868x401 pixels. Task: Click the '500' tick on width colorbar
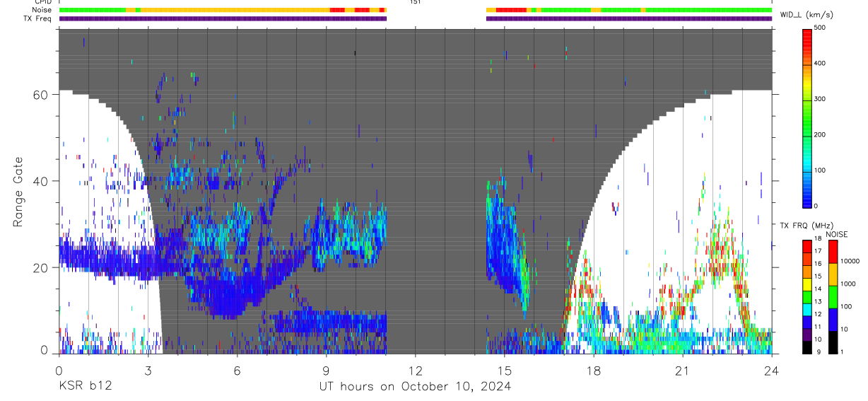click(820, 28)
